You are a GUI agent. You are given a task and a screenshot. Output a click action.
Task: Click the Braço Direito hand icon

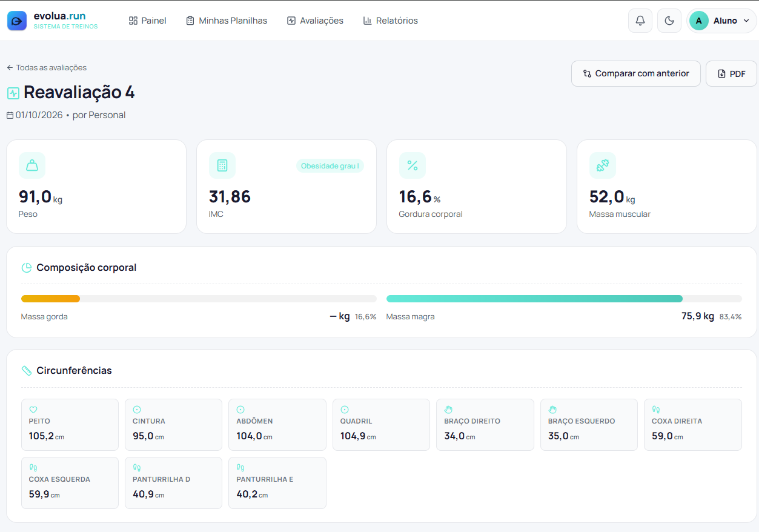(x=448, y=410)
